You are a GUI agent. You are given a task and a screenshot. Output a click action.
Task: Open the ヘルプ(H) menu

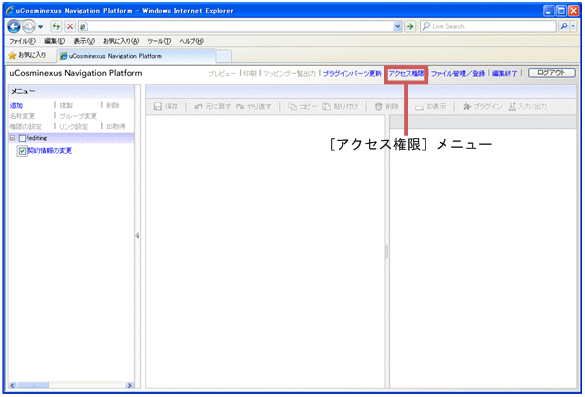pyautogui.click(x=191, y=41)
